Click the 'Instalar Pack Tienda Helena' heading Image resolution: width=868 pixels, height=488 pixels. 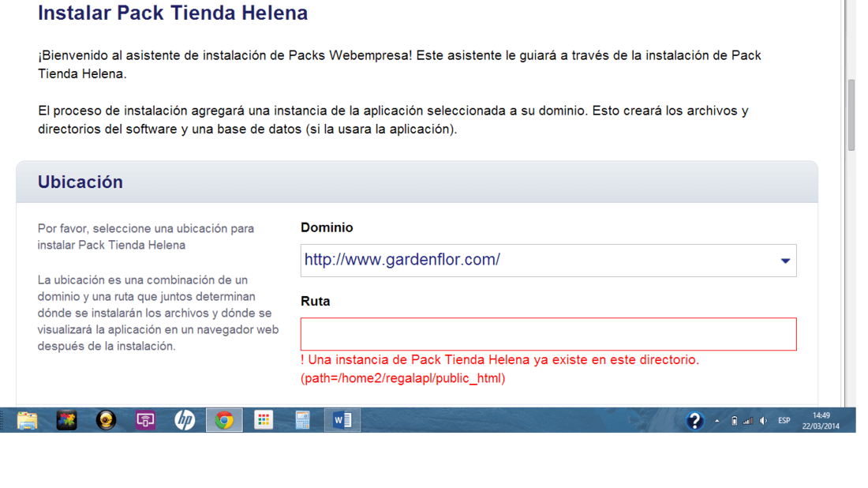pyautogui.click(x=173, y=13)
